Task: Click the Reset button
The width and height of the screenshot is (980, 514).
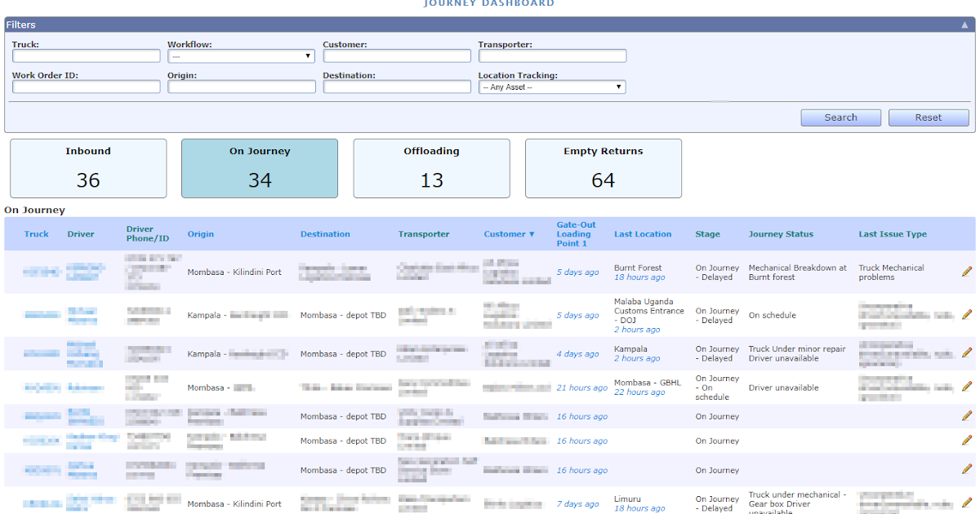Action: pos(929,117)
